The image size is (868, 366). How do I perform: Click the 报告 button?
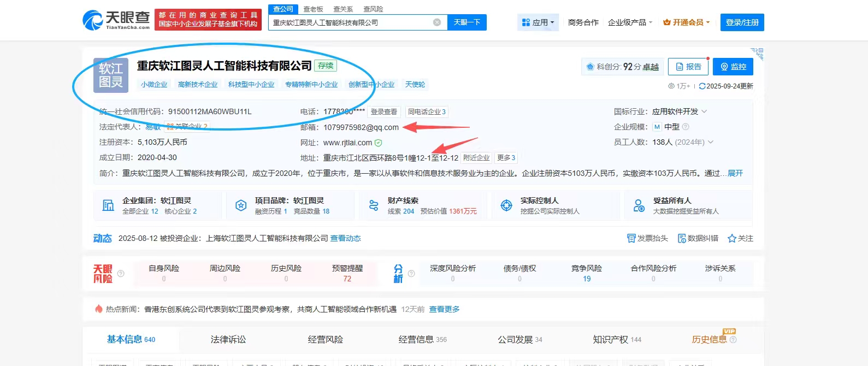[688, 67]
